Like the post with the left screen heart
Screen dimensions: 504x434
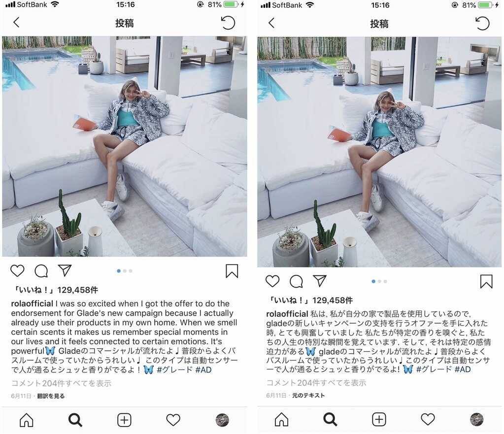tap(17, 270)
